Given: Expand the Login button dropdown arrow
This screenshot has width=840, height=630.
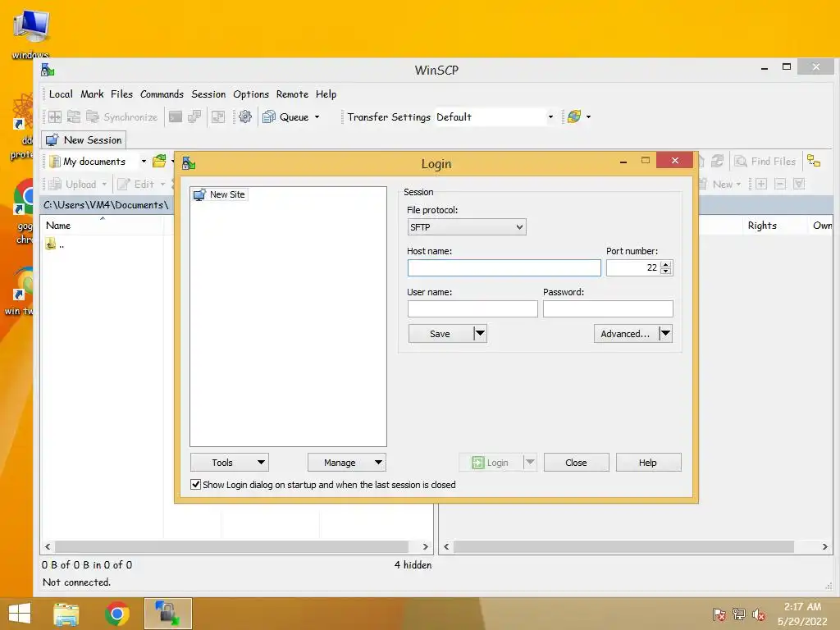Looking at the screenshot, I should click(x=529, y=463).
